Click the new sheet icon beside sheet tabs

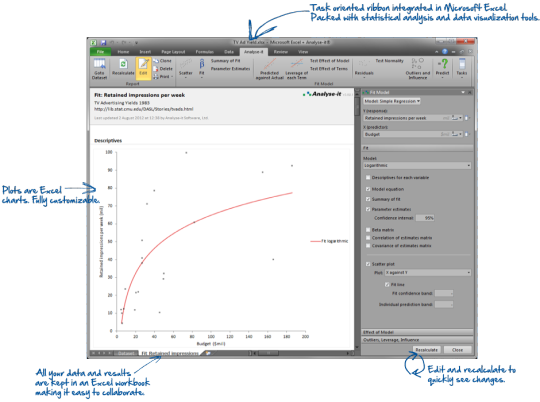tap(208, 353)
